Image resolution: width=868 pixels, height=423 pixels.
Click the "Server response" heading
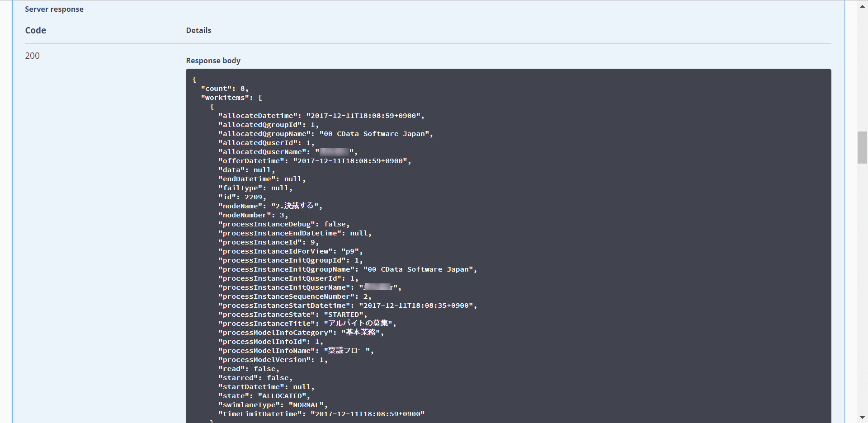tap(54, 9)
